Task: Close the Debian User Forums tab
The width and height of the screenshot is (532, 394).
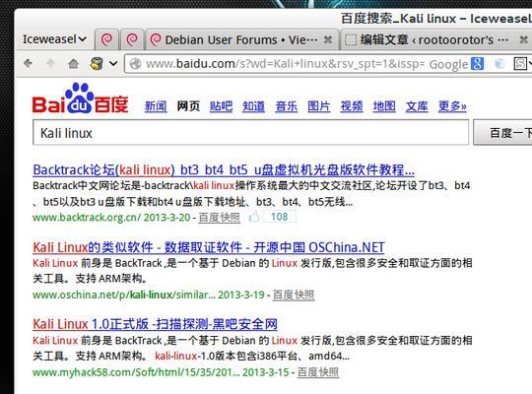Action: click(328, 40)
